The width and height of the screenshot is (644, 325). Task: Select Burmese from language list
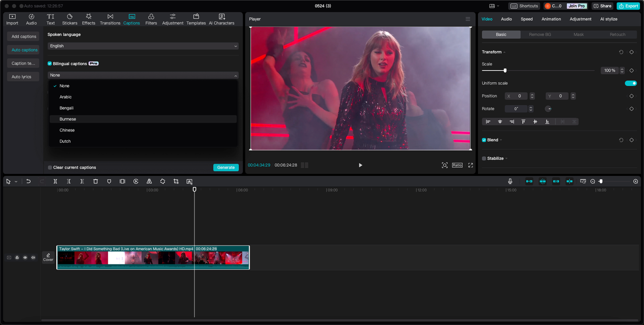coord(143,119)
